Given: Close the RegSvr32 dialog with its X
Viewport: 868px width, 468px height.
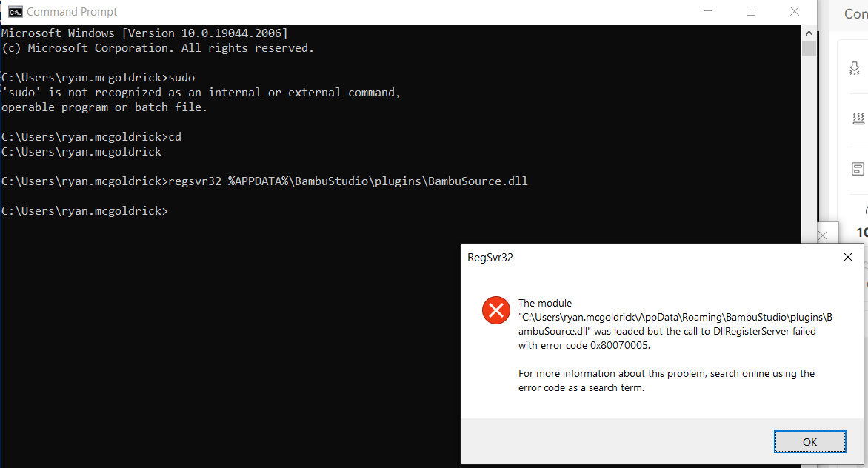Looking at the screenshot, I should (x=847, y=257).
